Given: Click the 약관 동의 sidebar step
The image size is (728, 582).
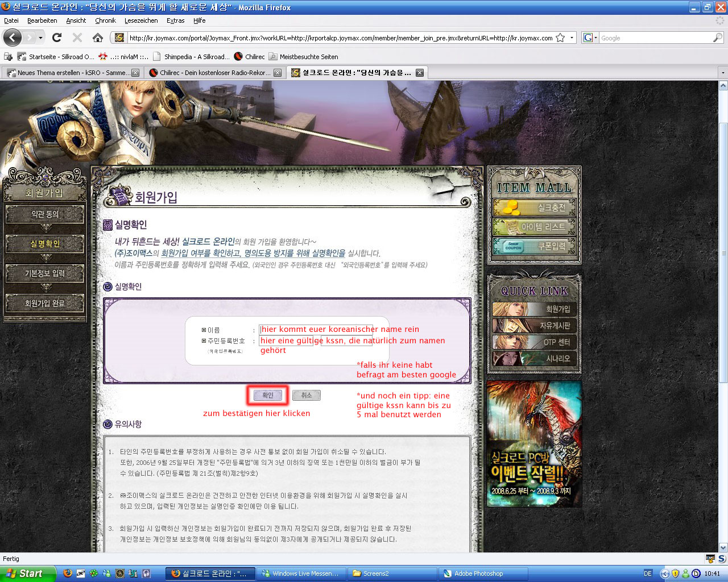Looking at the screenshot, I should [x=45, y=214].
